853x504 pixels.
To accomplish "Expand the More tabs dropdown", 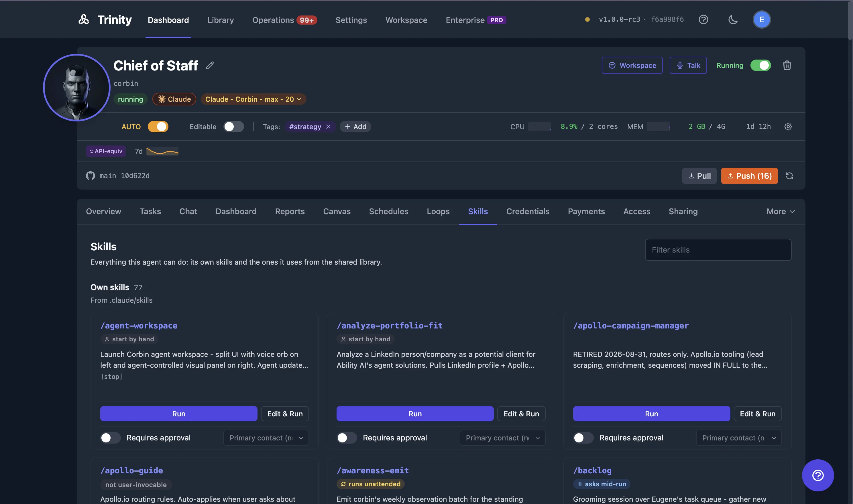I will coord(781,211).
